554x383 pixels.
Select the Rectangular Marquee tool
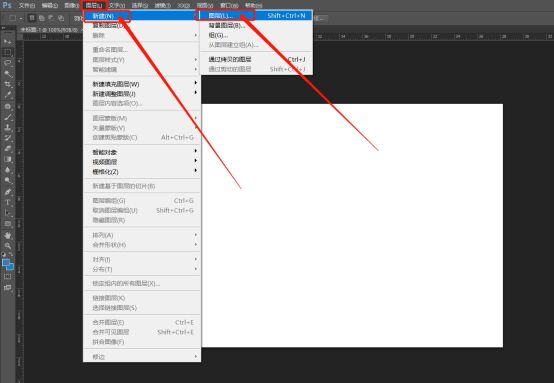tap(7, 52)
